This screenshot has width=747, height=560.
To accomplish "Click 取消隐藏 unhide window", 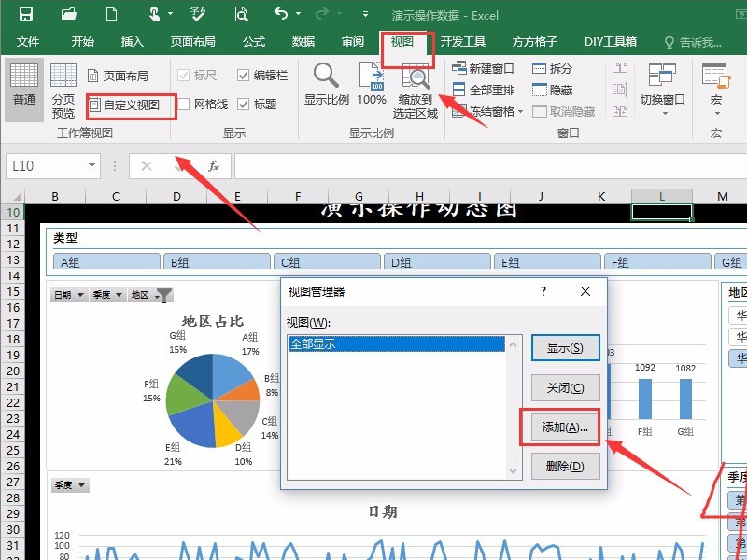I will (564, 112).
